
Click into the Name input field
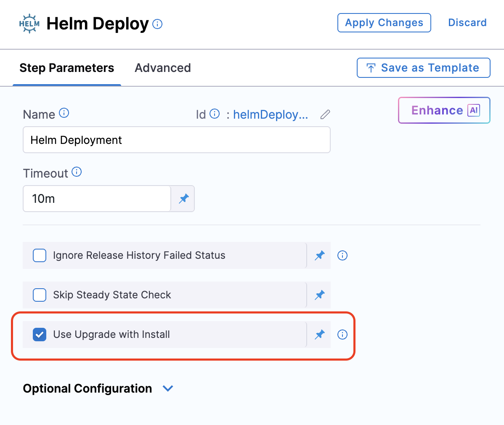click(176, 140)
